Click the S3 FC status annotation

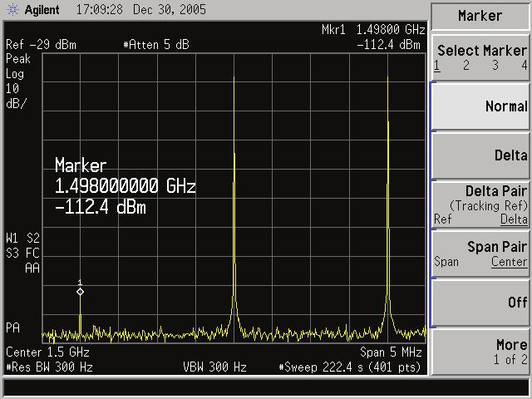[x=22, y=253]
